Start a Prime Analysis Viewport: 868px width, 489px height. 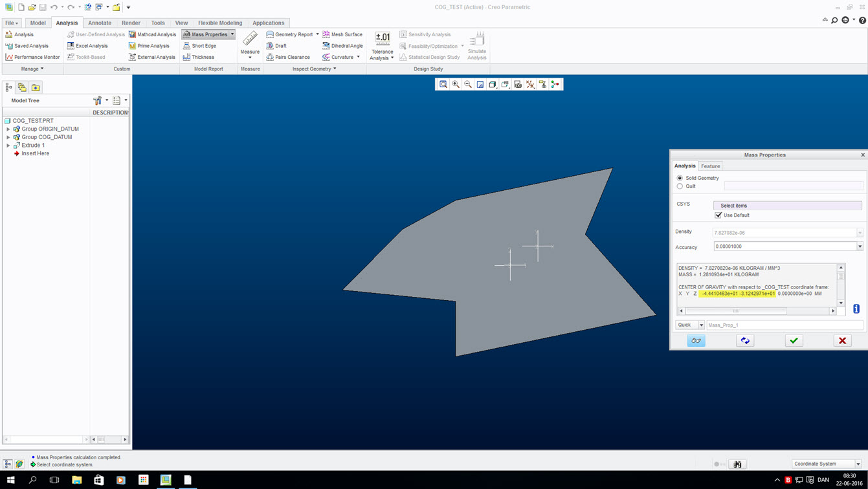(149, 46)
